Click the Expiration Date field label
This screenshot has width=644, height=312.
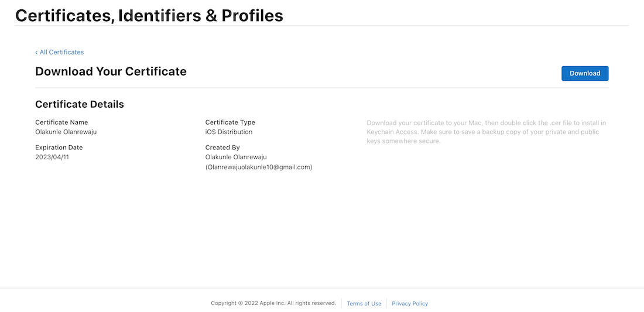(59, 148)
